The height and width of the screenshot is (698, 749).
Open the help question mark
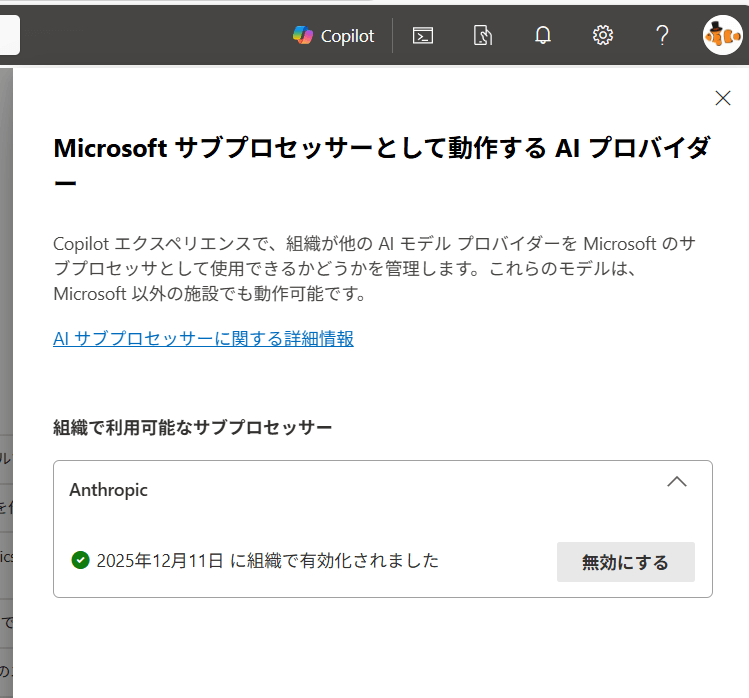(x=662, y=36)
